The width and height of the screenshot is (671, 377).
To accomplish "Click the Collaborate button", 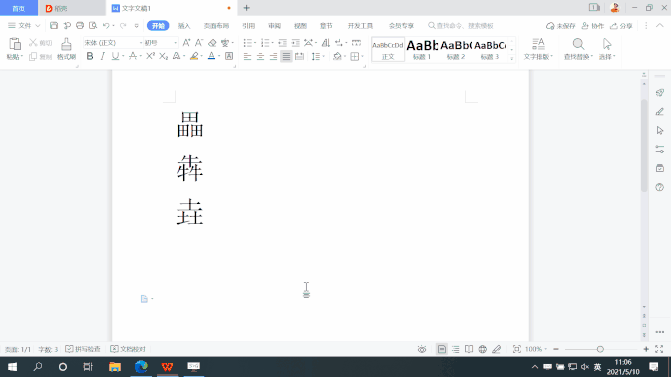I will pyautogui.click(x=593, y=26).
